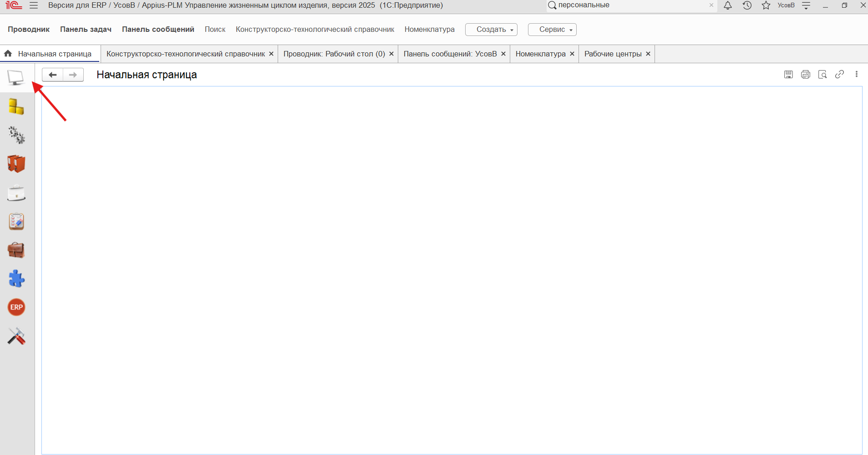Open the brown briefcase section in the sidebar
Image resolution: width=868 pixels, height=455 pixels.
point(16,250)
